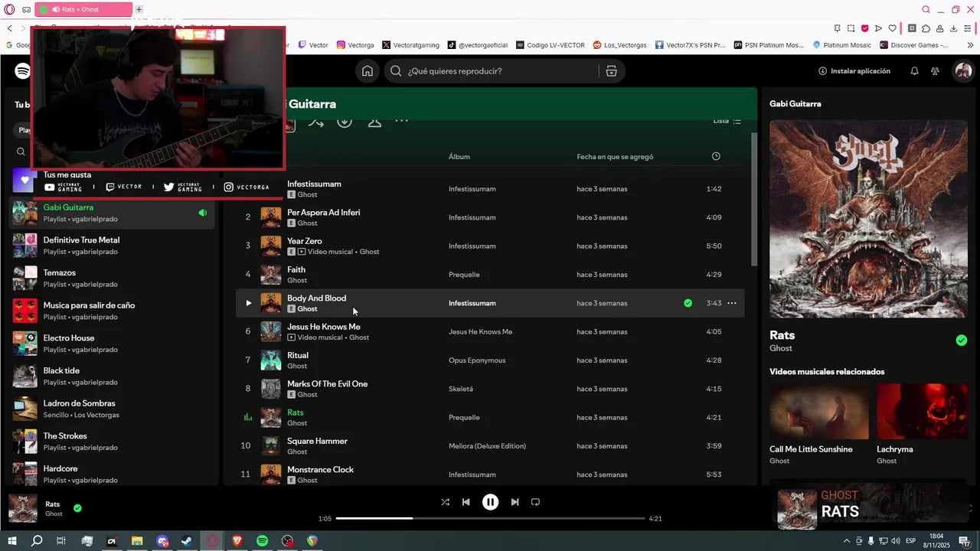This screenshot has width=980, height=551.
Task: Open the Skeletá album link
Action: [x=461, y=389]
